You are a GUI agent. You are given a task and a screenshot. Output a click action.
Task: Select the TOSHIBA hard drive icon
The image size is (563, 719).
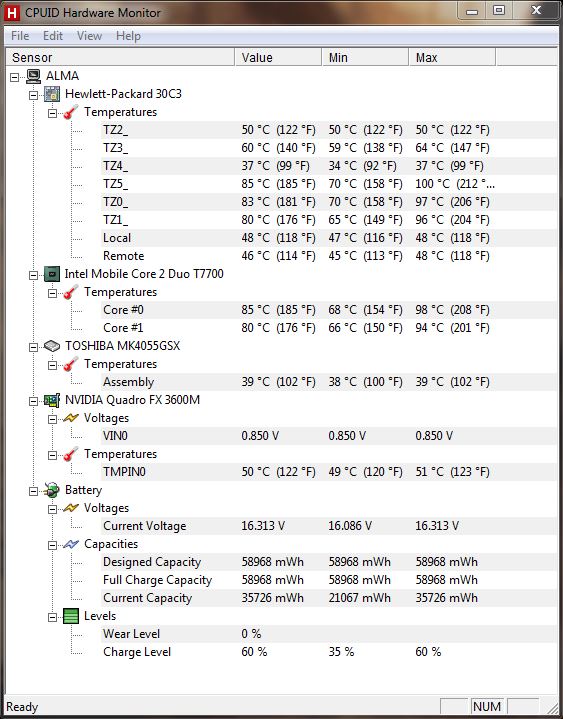52,346
